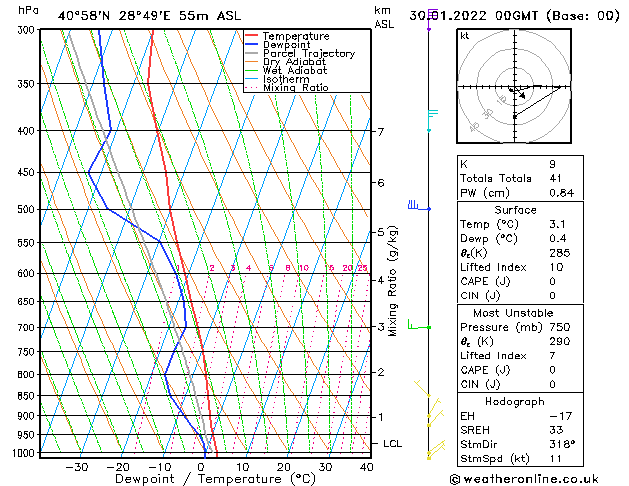Click the yellow wind barb near 1000 hPa

point(432,454)
